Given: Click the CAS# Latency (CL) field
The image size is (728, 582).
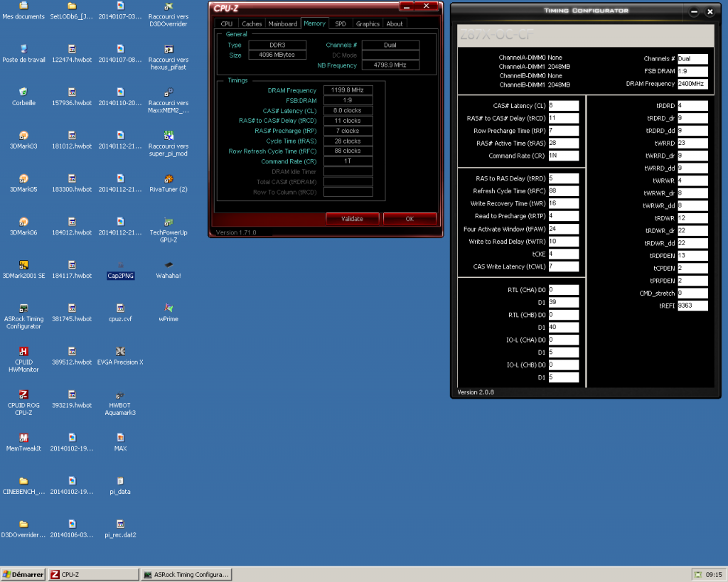Looking at the screenshot, I should click(564, 106).
